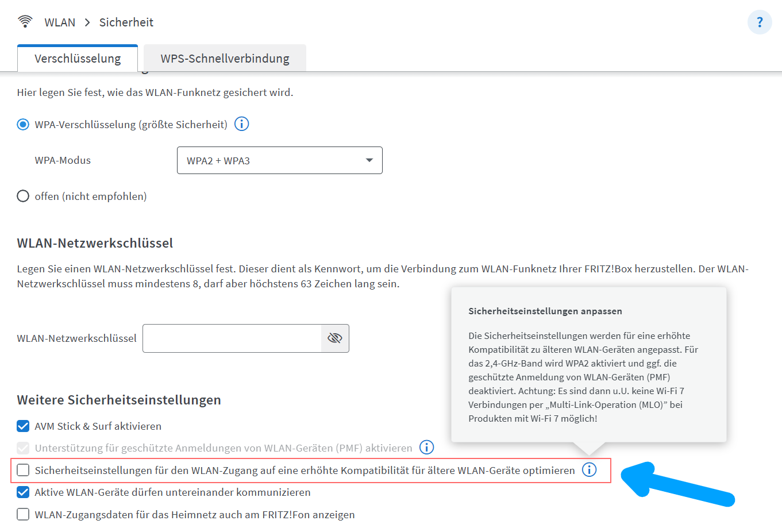This screenshot has width=782, height=532.
Task: Click the info icon next to the compatibility setting
Action: 589,469
